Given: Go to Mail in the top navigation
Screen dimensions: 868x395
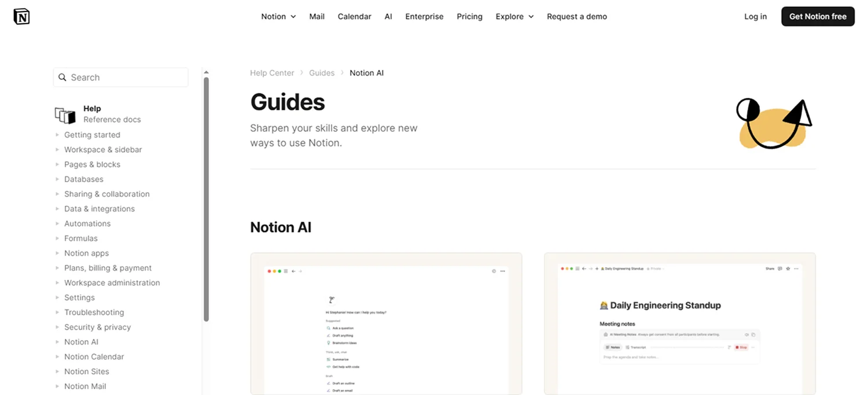Looking at the screenshot, I should click(x=317, y=17).
